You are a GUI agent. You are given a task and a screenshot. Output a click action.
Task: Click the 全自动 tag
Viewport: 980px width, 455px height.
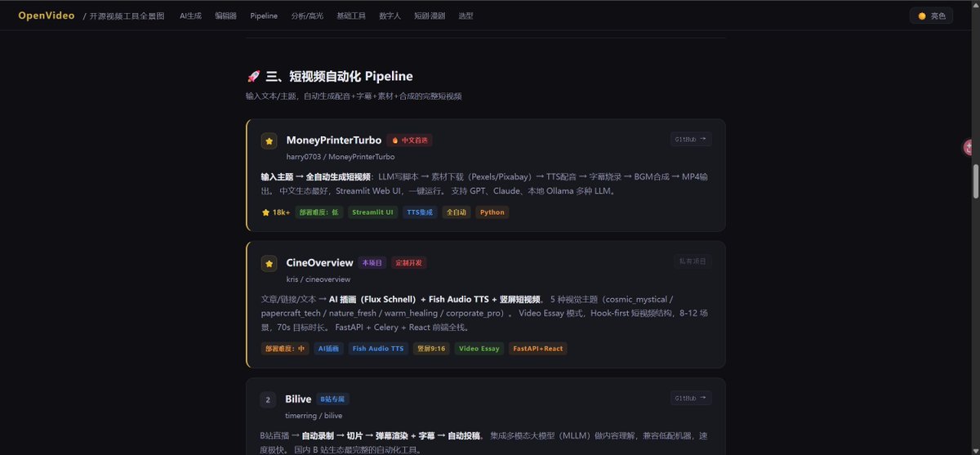(457, 212)
